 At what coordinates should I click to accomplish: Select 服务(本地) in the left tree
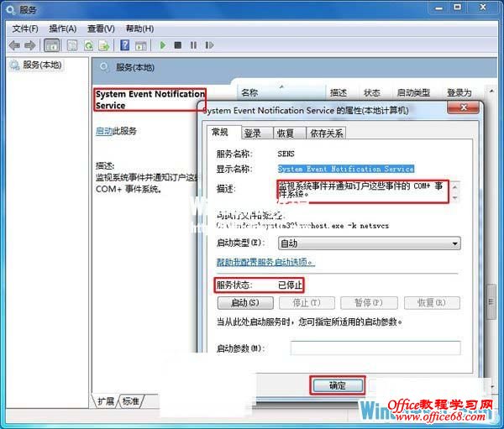[42, 65]
